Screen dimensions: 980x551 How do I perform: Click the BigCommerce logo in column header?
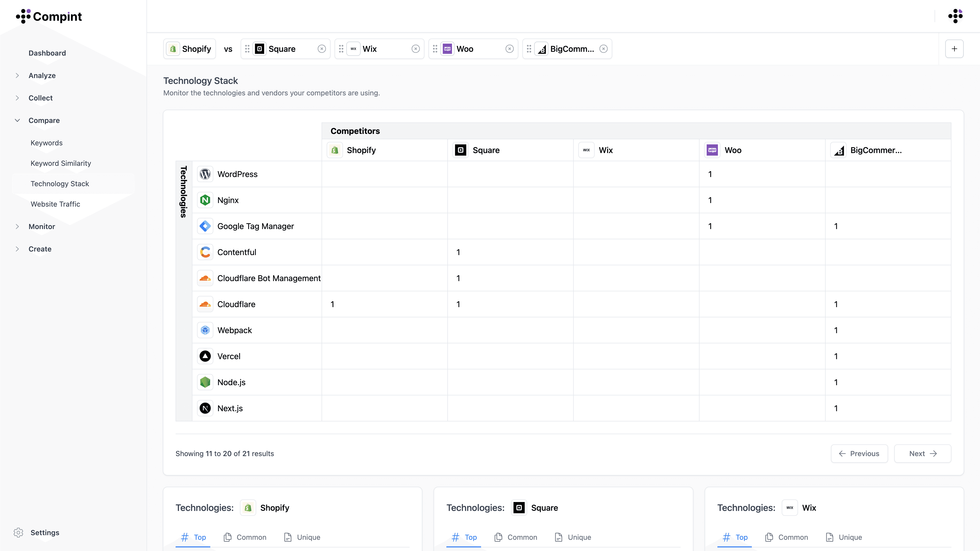click(838, 150)
